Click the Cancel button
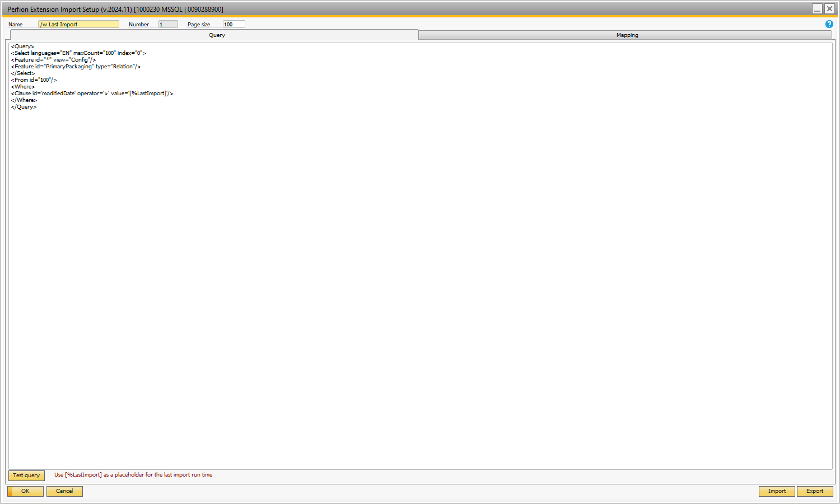The height and width of the screenshot is (504, 840). click(64, 491)
